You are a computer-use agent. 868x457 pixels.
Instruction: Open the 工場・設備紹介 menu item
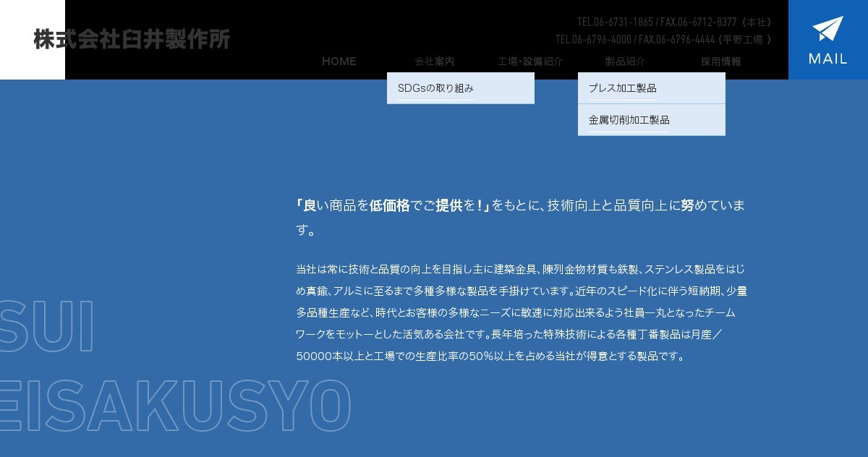click(x=529, y=61)
